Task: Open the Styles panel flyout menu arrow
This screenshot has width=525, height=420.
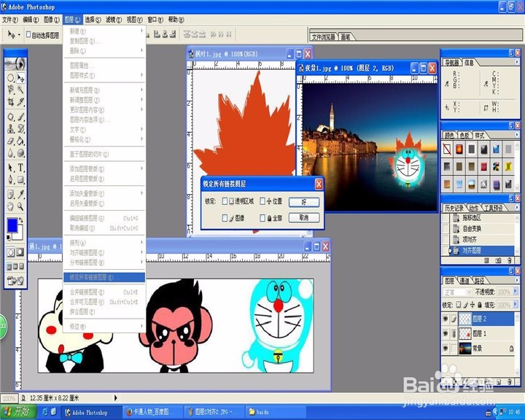Action: [517, 135]
